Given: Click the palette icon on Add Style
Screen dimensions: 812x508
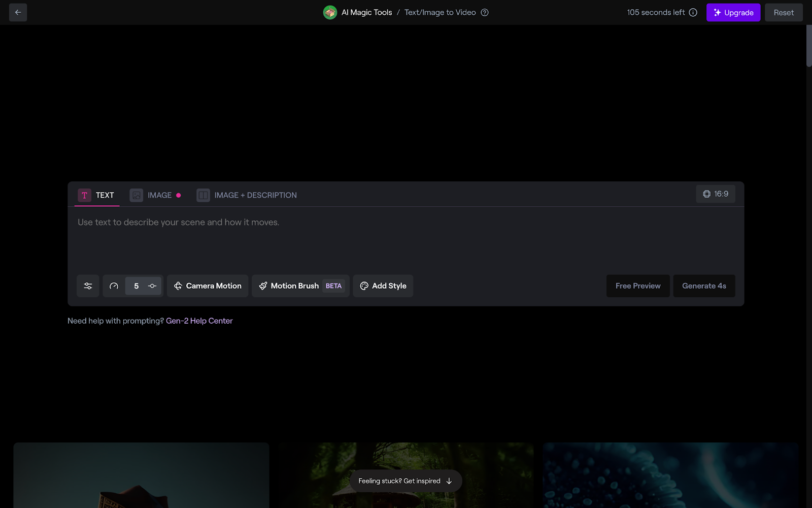Looking at the screenshot, I should tap(364, 286).
